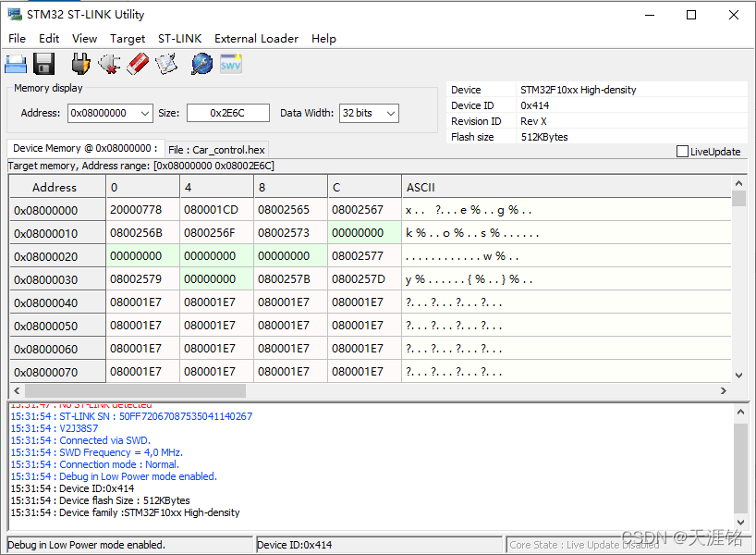This screenshot has height=555, width=756.
Task: Click the Size input field 0x2E6C
Action: click(x=227, y=114)
